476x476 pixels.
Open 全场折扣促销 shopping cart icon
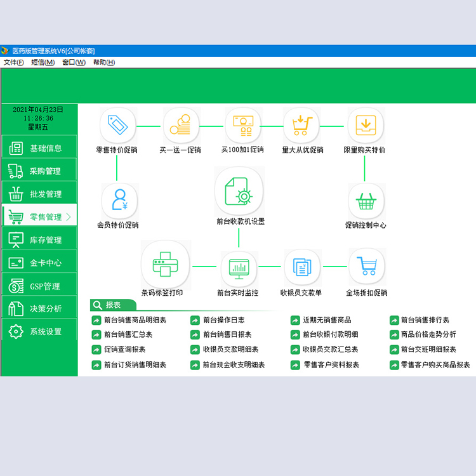367,266
